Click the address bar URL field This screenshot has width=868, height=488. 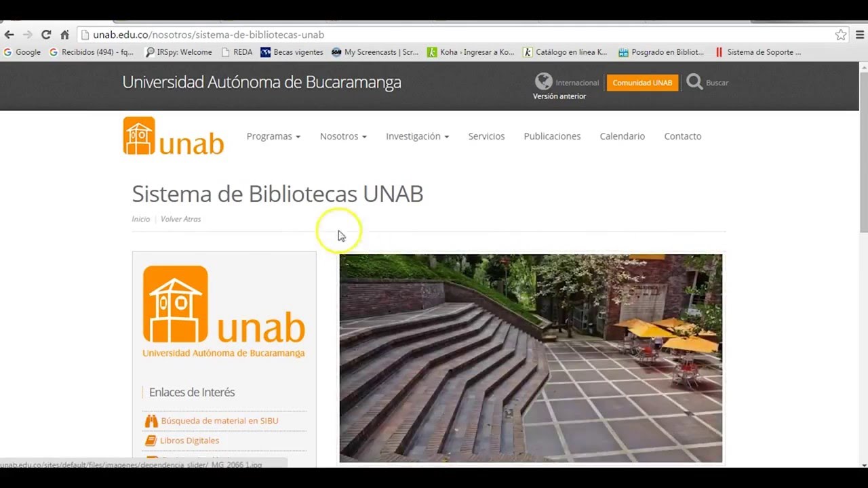454,35
